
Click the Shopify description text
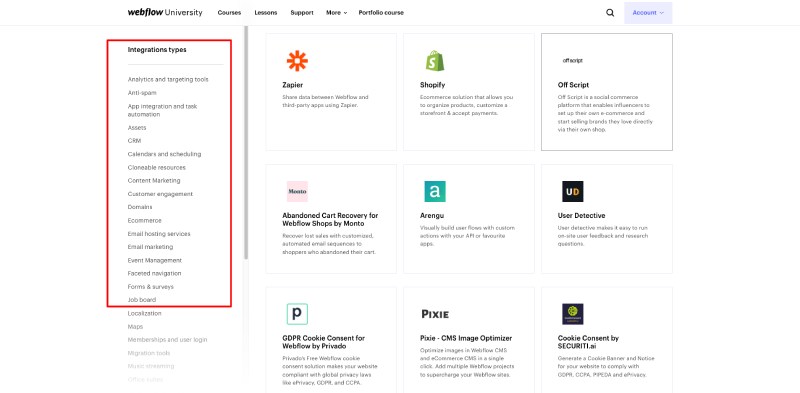(x=466, y=105)
